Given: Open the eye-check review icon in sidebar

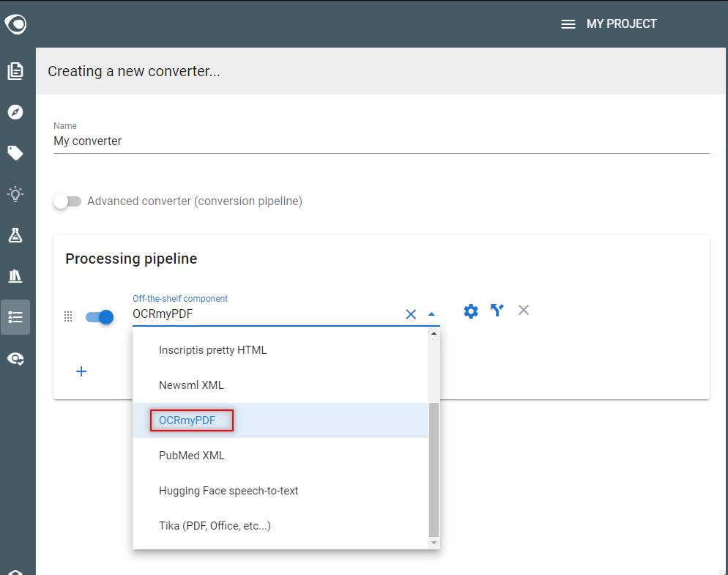Looking at the screenshot, I should pos(15,359).
